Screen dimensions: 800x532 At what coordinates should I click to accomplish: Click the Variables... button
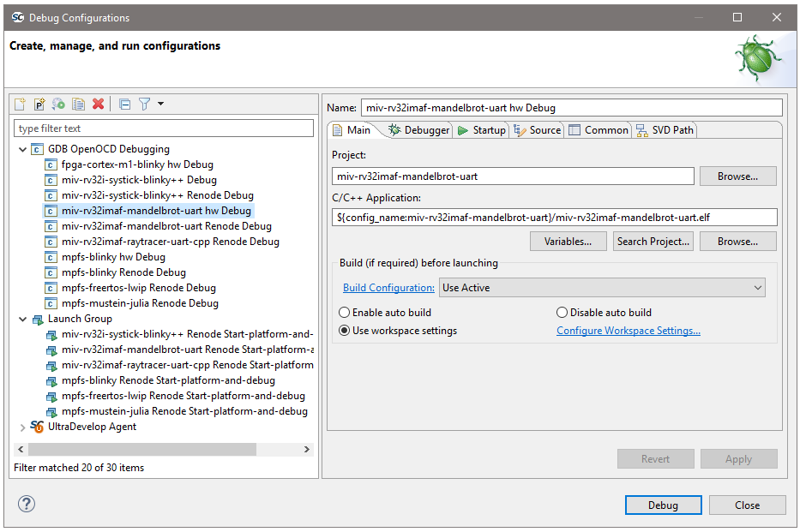click(x=568, y=242)
